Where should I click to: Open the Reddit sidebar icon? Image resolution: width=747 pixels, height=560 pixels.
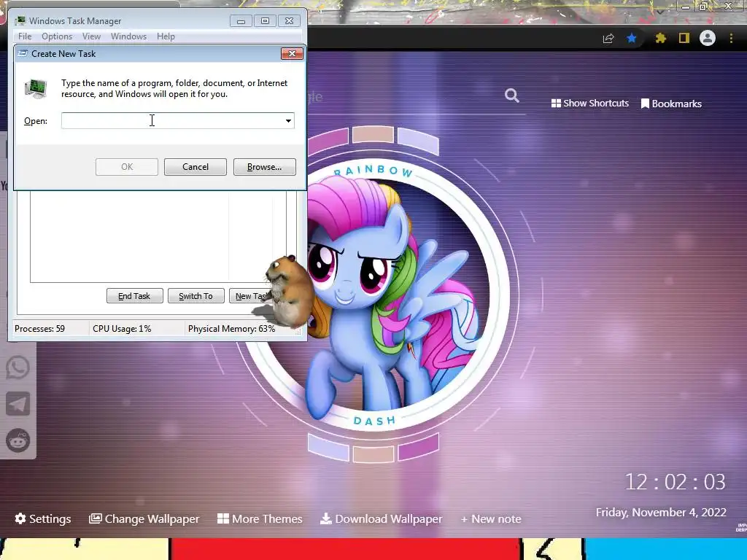18,440
